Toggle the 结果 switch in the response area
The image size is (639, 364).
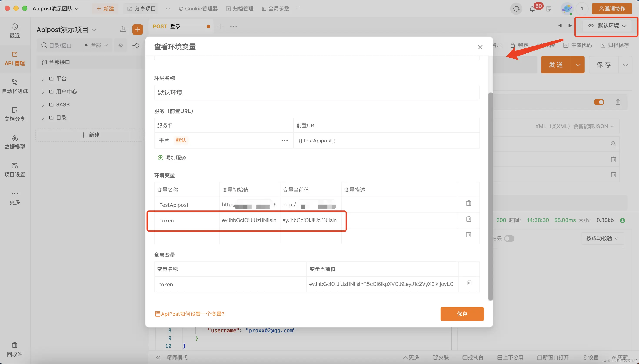[509, 238]
